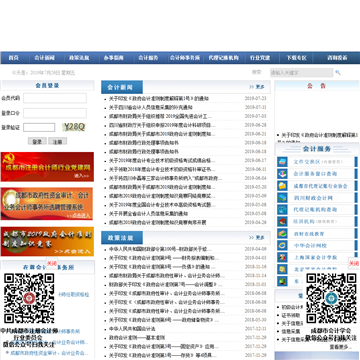Open policy item dated 2018-05-30
Viewport: 360px width, 360px height.
[164, 320]
